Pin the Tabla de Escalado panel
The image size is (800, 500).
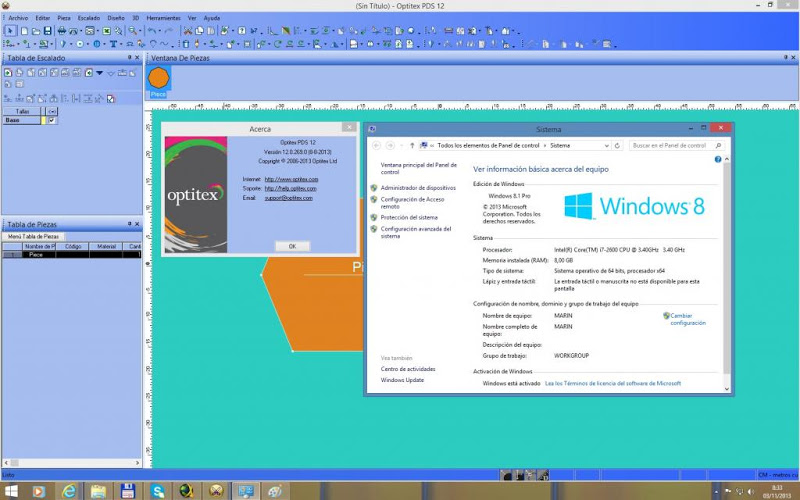[130, 58]
